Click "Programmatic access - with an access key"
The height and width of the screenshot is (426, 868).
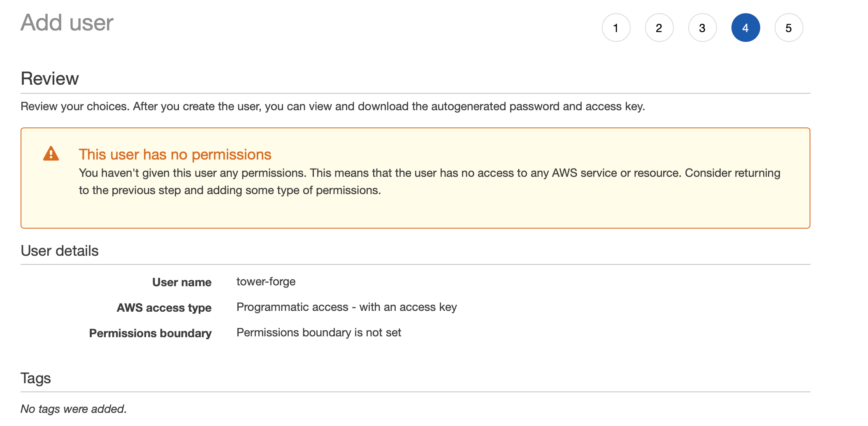coord(346,307)
